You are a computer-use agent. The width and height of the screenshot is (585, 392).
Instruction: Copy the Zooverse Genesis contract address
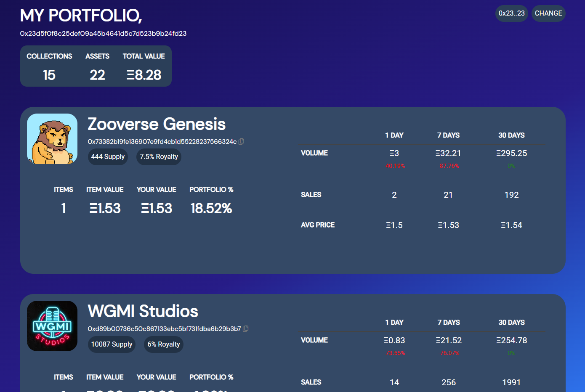pyautogui.click(x=241, y=142)
